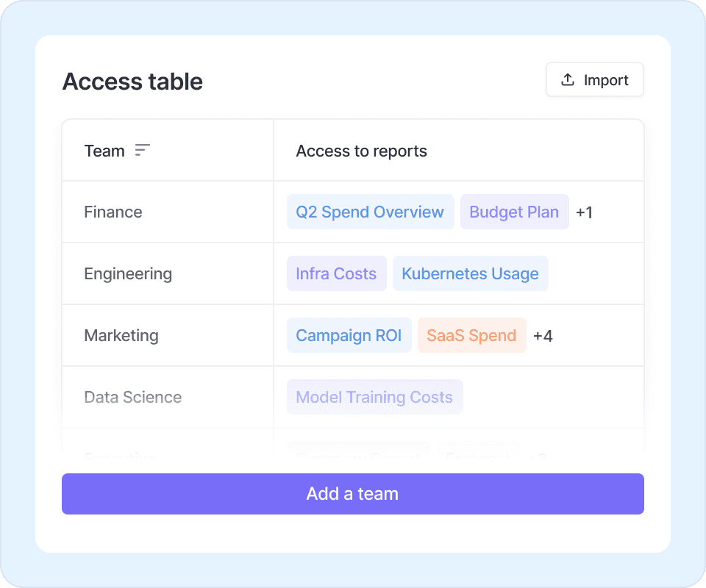Open the orange SaaS Spend tag

pyautogui.click(x=471, y=336)
